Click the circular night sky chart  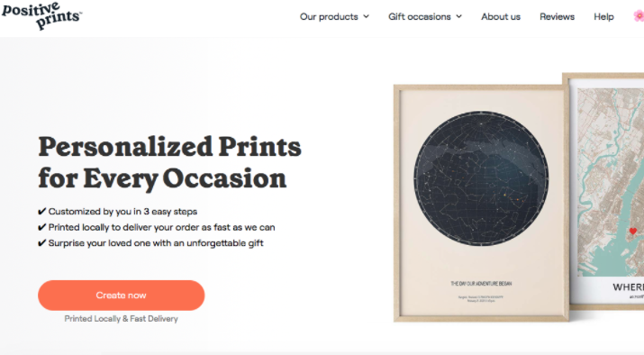coord(481,178)
